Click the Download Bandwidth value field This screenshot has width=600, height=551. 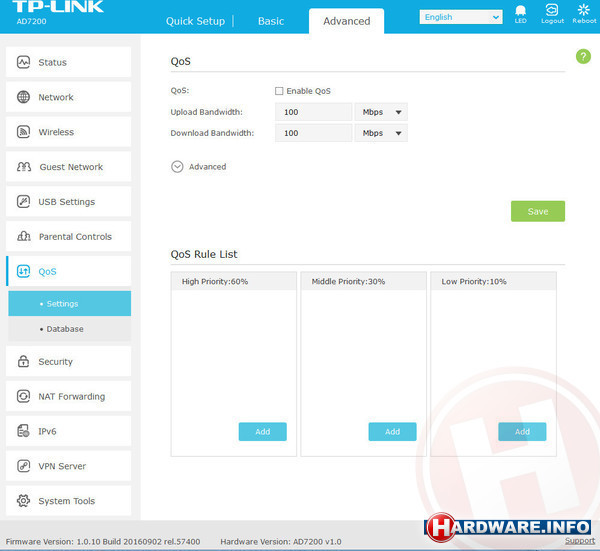(313, 133)
